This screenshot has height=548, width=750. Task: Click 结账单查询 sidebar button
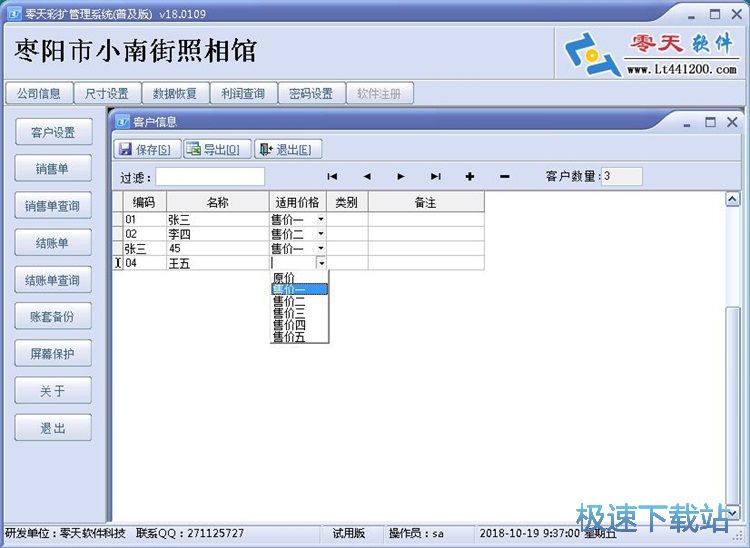53,280
